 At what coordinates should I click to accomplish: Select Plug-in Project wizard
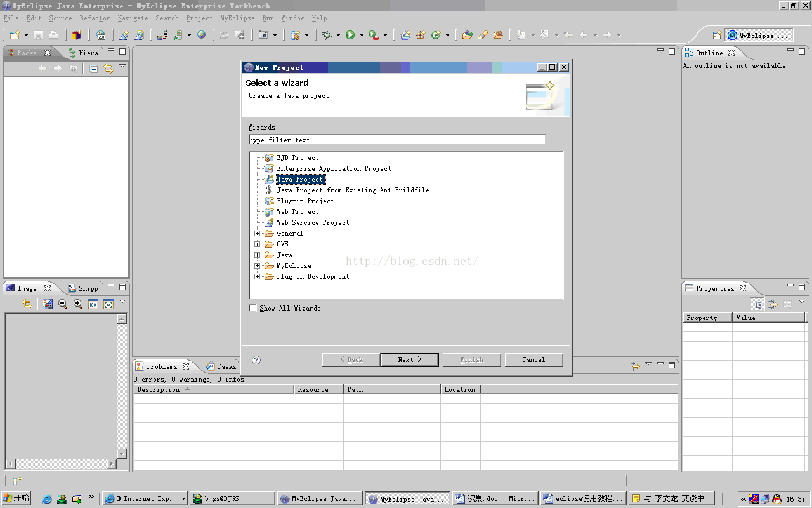pos(305,201)
